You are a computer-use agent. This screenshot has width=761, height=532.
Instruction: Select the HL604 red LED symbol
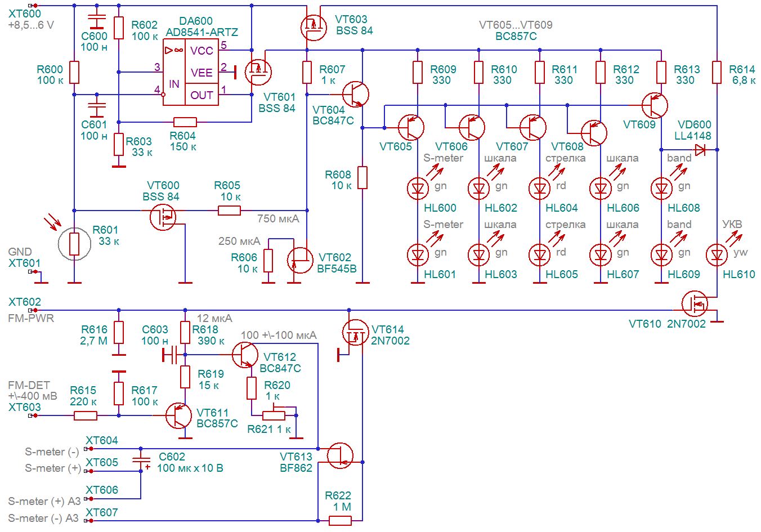point(540,189)
